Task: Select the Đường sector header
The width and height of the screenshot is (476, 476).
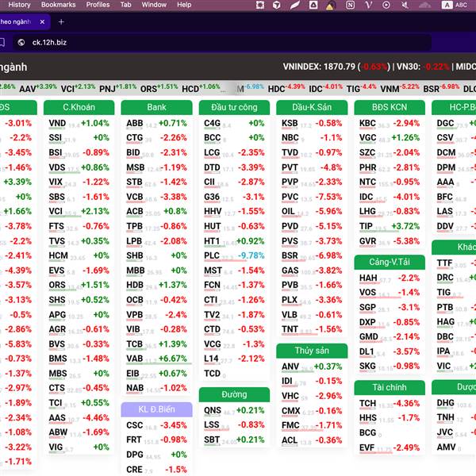Action: 234,394
